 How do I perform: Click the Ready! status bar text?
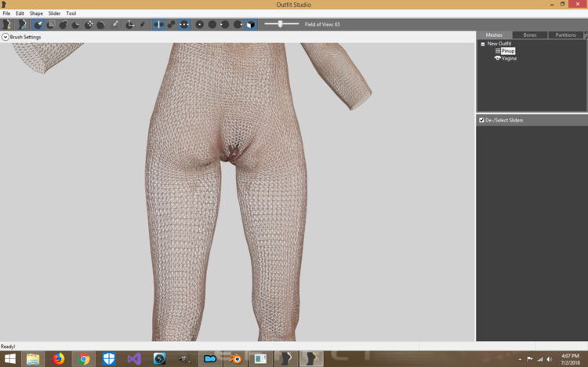point(8,347)
